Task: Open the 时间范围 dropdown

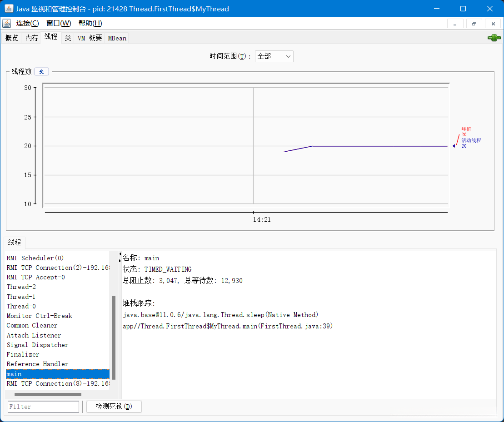Action: click(274, 56)
